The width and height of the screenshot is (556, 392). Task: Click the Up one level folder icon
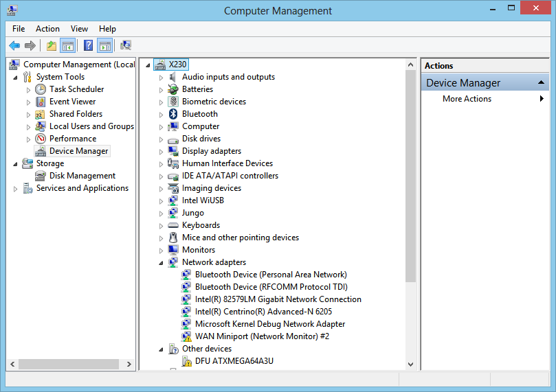click(x=52, y=45)
